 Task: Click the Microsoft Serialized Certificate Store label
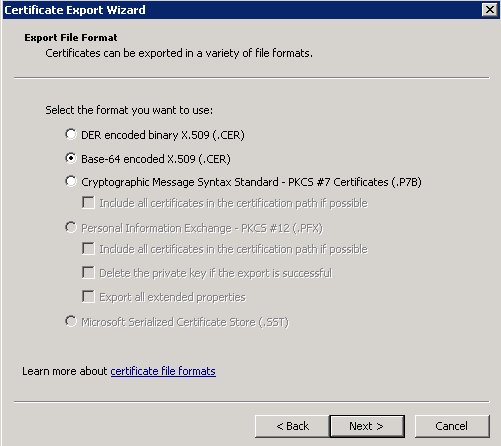tap(185, 322)
